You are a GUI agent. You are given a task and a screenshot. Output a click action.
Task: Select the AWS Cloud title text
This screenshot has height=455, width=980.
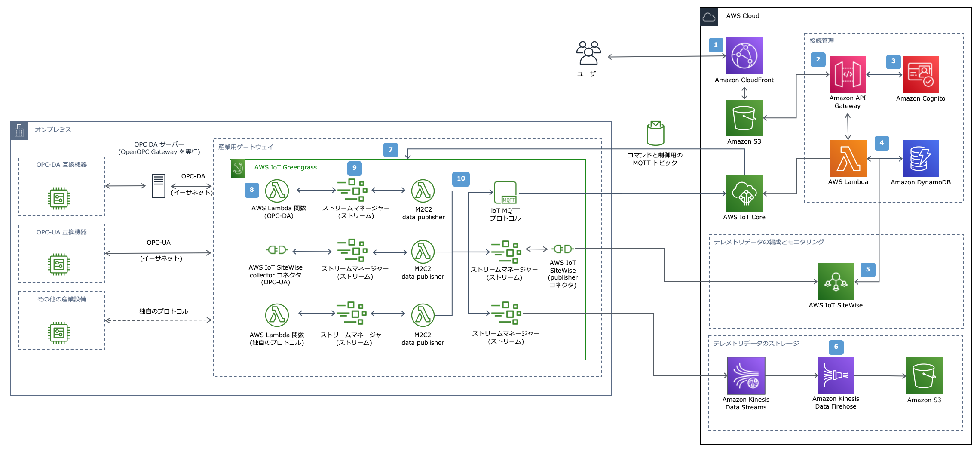click(743, 16)
